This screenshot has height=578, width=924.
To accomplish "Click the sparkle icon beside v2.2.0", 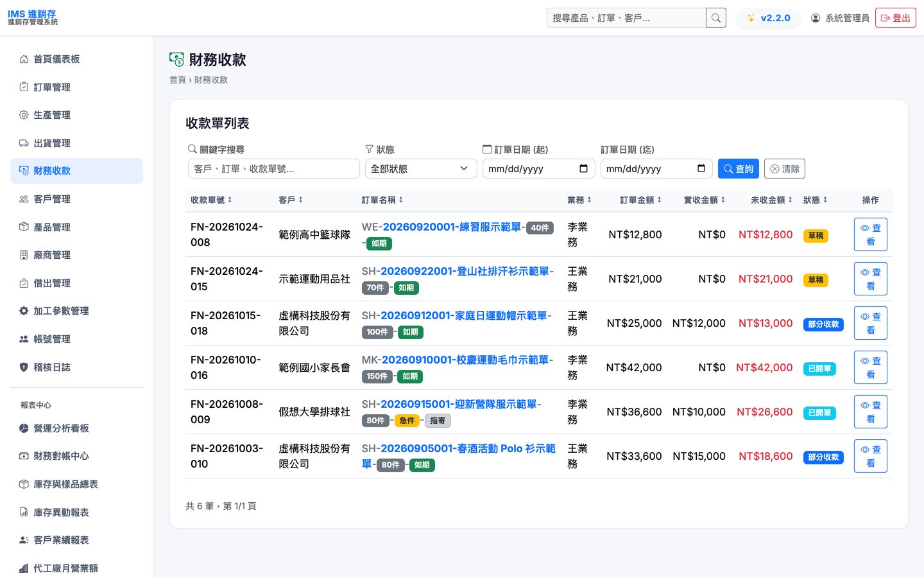I will pos(751,18).
